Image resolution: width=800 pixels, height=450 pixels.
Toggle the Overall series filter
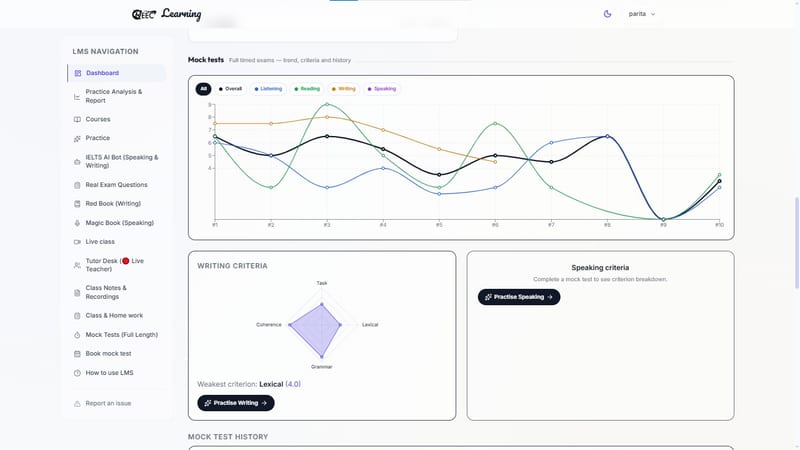[230, 89]
